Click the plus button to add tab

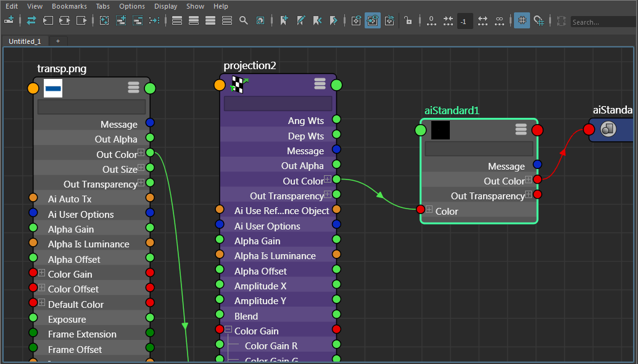[x=58, y=41]
